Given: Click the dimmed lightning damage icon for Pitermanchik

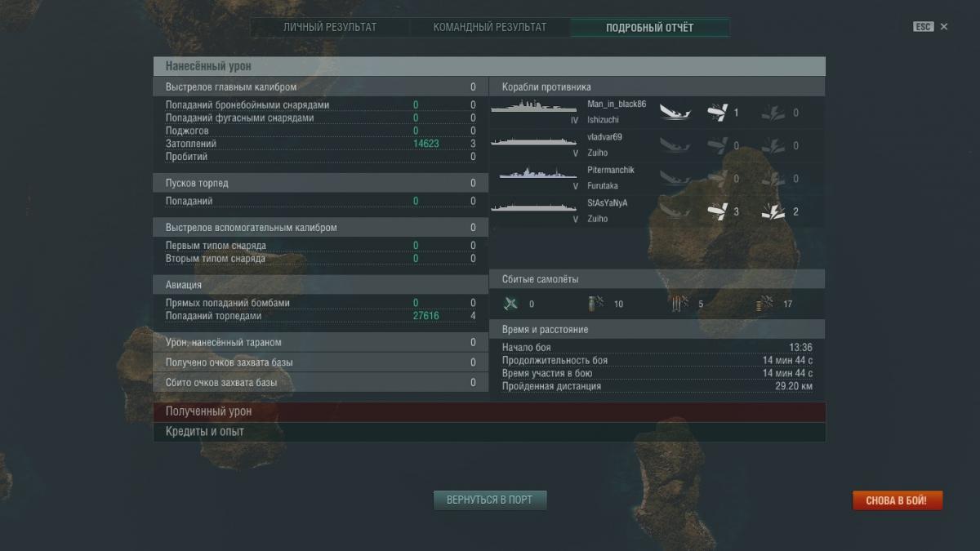Looking at the screenshot, I should coord(773,178).
